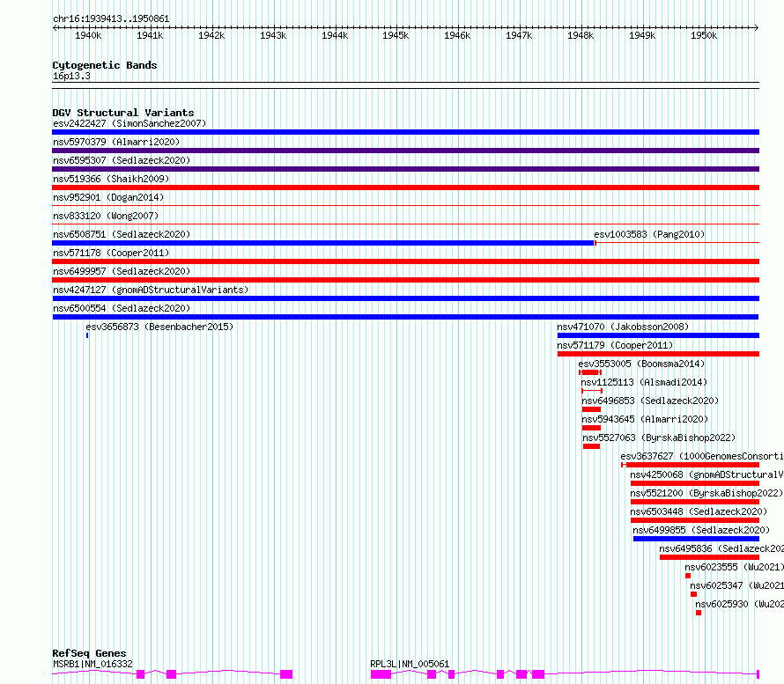
Task: Click the red esv3553005 variant glyph
Action: (x=590, y=372)
